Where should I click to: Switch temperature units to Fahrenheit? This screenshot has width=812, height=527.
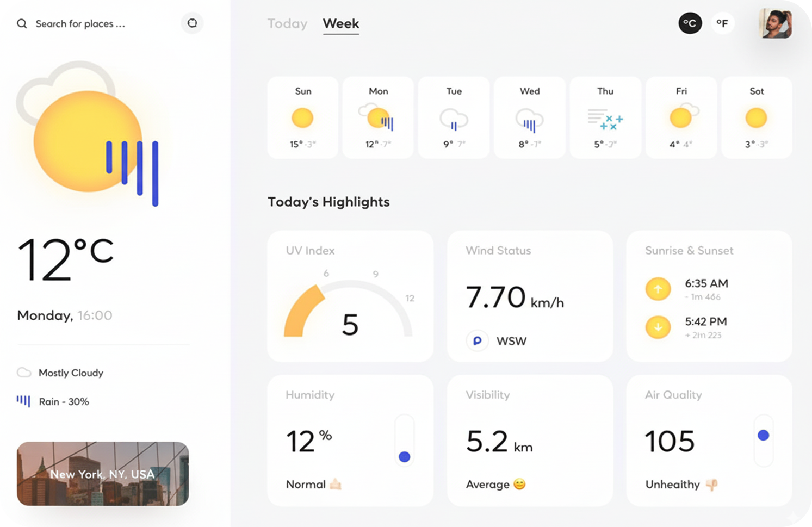[x=722, y=23]
